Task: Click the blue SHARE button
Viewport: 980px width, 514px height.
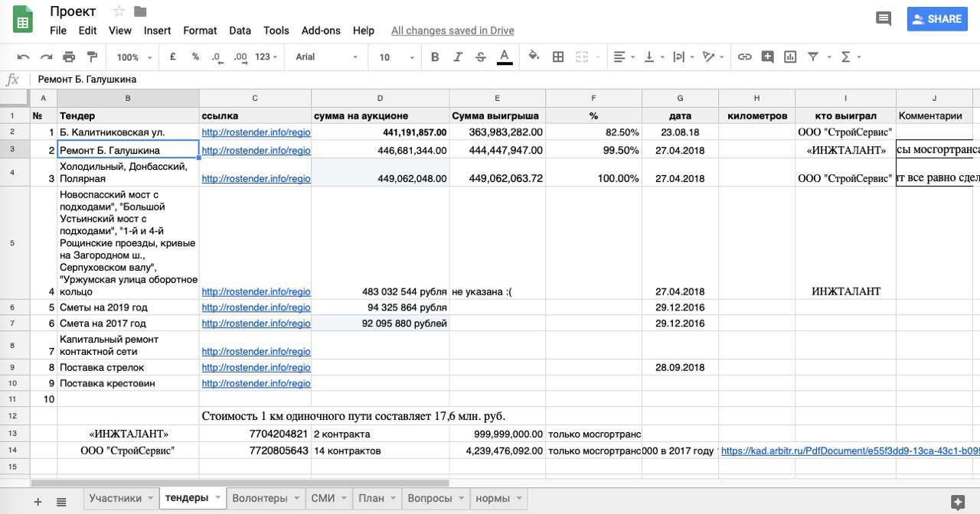Action: point(937,19)
